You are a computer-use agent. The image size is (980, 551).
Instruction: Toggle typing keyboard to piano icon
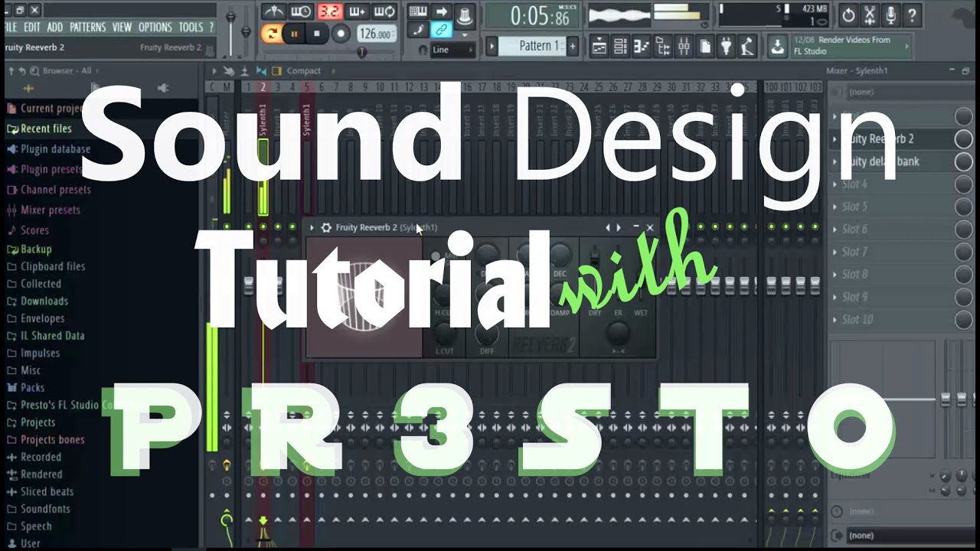pos(417,11)
